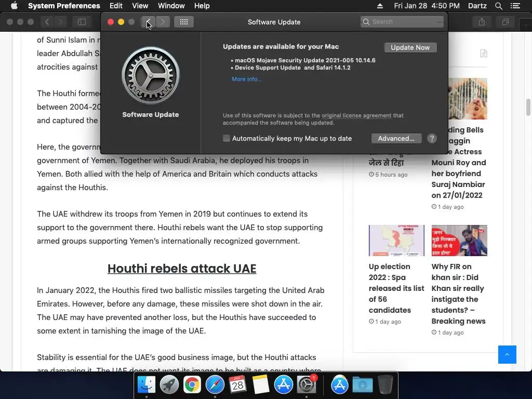Open the Advanced options button
This screenshot has height=399, width=532.
click(396, 138)
